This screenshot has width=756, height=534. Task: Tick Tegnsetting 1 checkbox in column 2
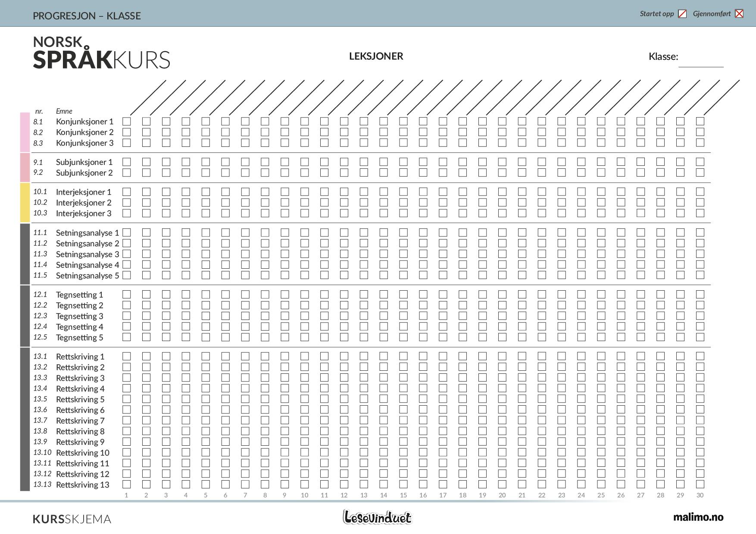point(146,295)
